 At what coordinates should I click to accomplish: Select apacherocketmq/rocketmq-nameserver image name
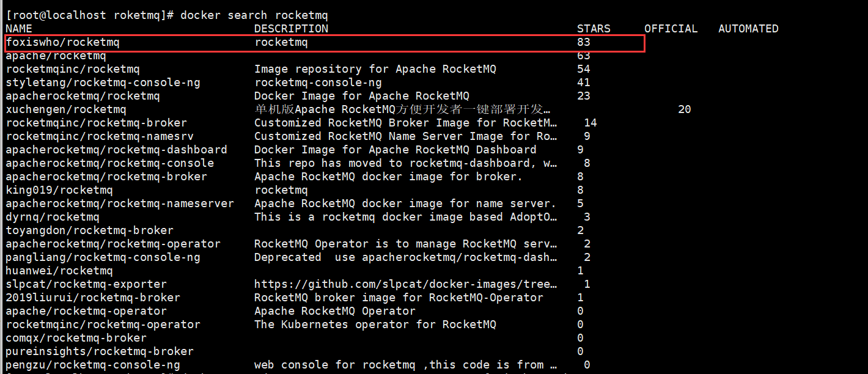pos(120,204)
